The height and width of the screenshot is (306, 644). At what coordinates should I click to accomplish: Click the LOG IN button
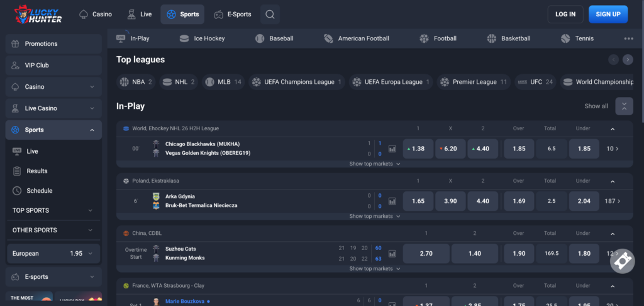pos(565,14)
